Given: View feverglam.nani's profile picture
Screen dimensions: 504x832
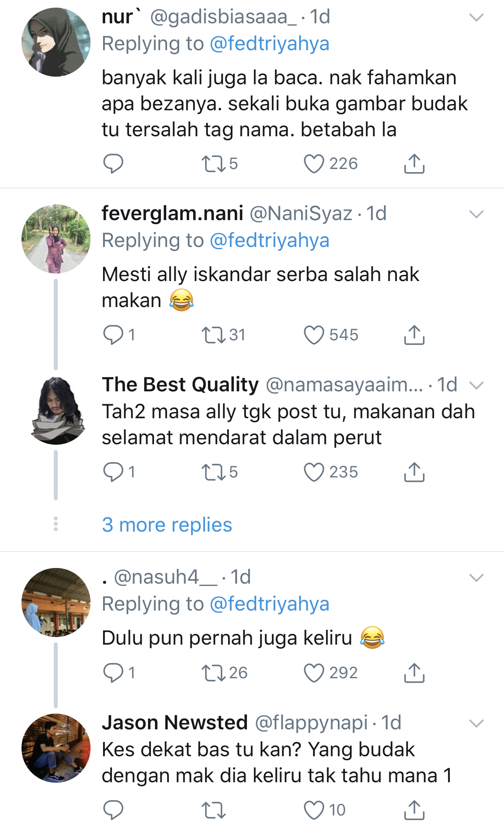Looking at the screenshot, I should click(x=56, y=239).
